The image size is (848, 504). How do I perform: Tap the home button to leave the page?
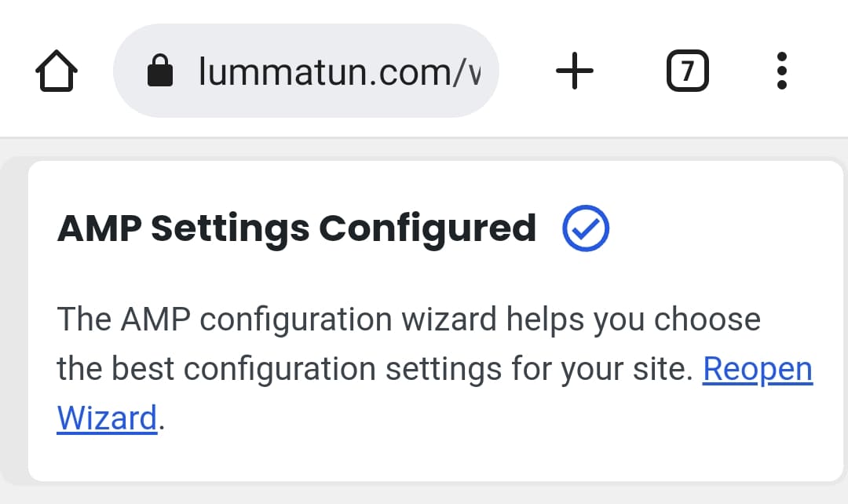click(x=55, y=70)
